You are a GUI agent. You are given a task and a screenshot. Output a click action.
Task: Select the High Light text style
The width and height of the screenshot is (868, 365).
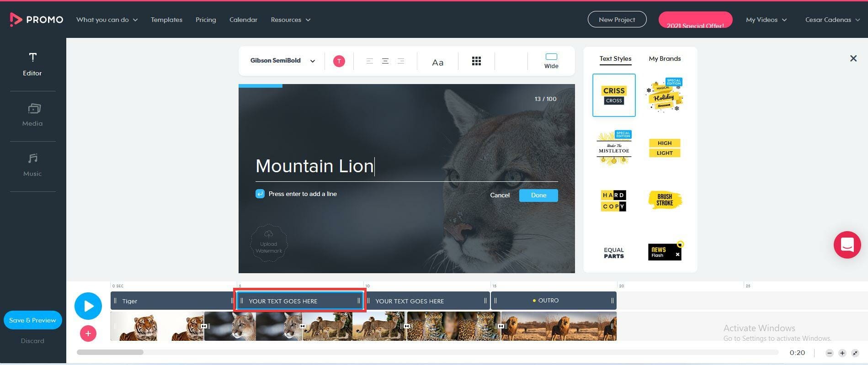[x=665, y=148]
